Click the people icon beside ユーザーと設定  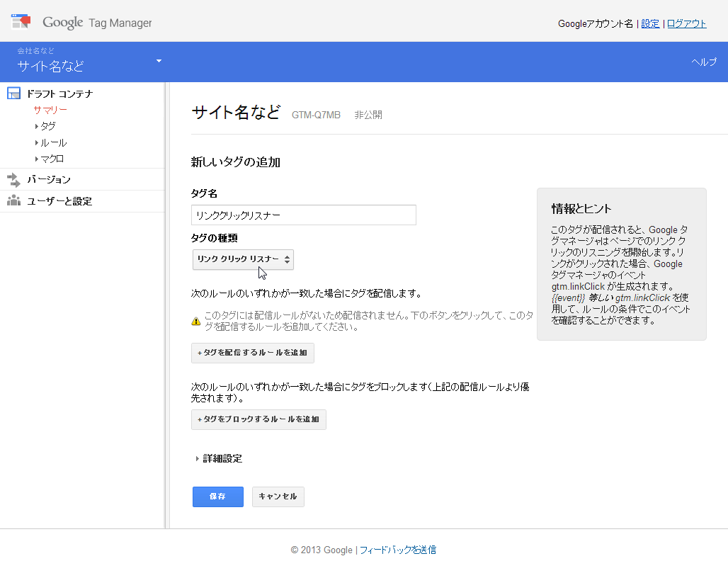[13, 200]
